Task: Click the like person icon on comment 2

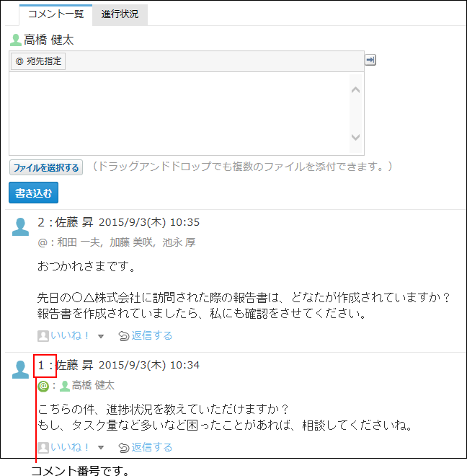Action: 43,336
